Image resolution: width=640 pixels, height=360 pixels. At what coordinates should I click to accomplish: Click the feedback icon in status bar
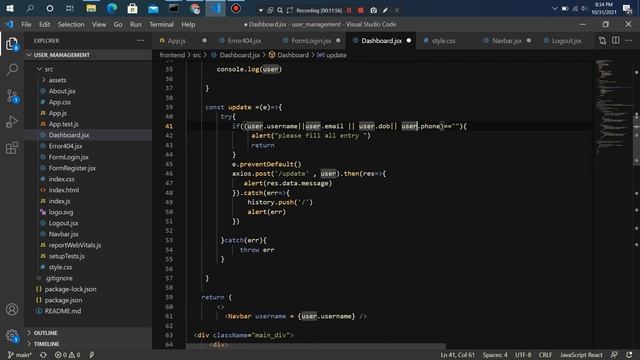[x=614, y=355]
